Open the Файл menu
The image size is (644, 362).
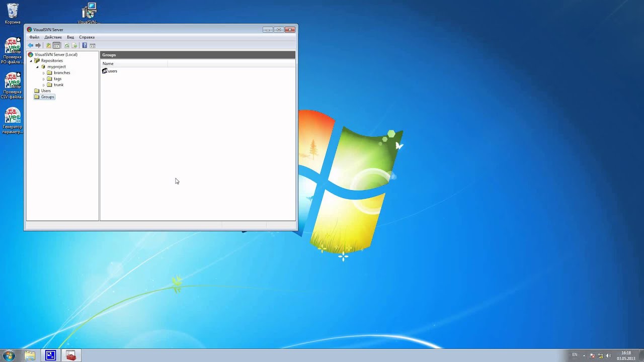[x=34, y=37]
